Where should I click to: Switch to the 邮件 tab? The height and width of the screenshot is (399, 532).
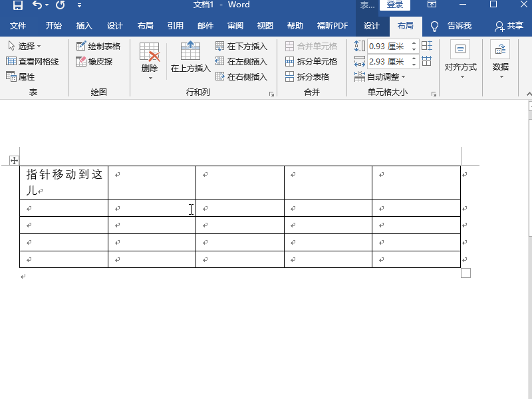click(205, 26)
